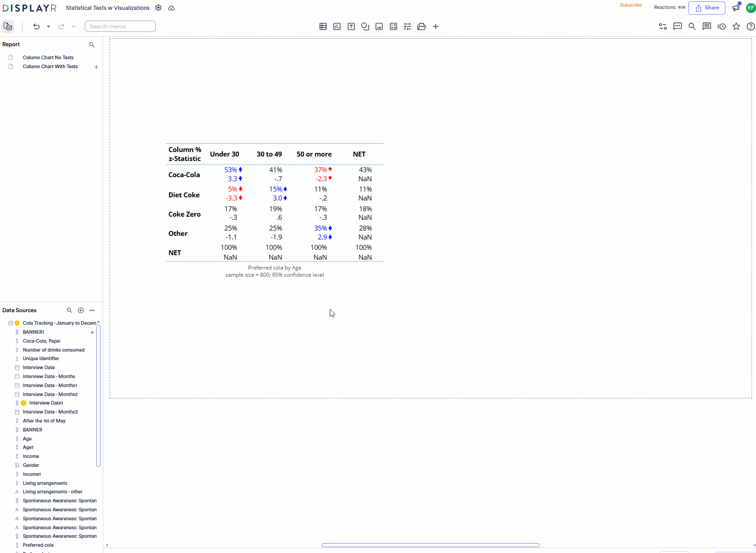Select the Column Chart No Tests page
756x553 pixels.
(48, 57)
